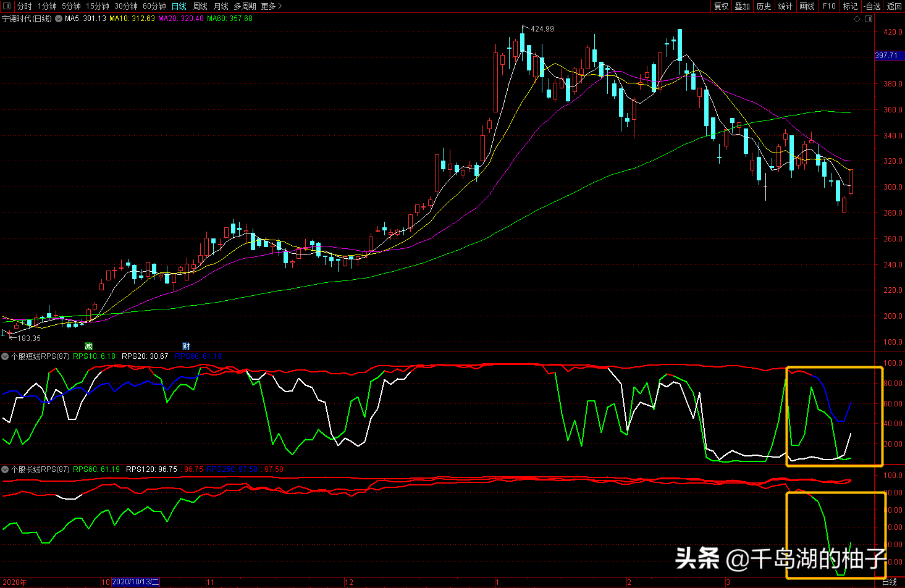Click the 财 financial report marker icon
Viewport: 905px width, 588px height.
pos(186,346)
